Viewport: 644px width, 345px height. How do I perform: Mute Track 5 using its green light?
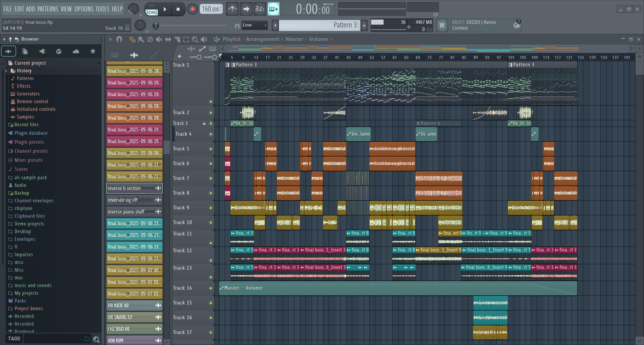(x=211, y=149)
